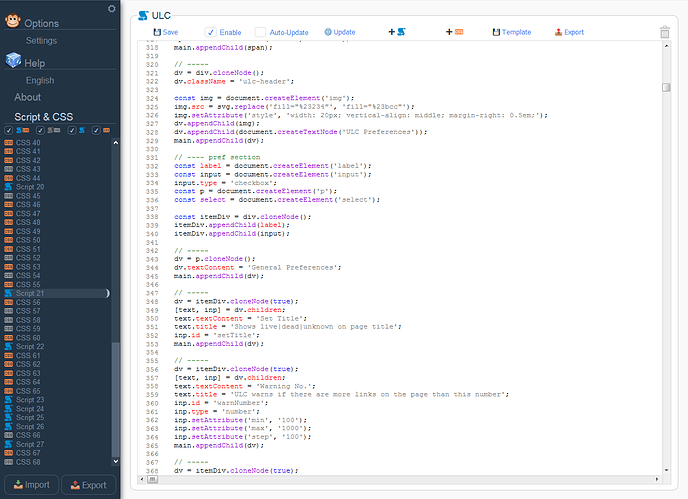
Task: Toggle the Enable checkbox
Action: (x=212, y=32)
